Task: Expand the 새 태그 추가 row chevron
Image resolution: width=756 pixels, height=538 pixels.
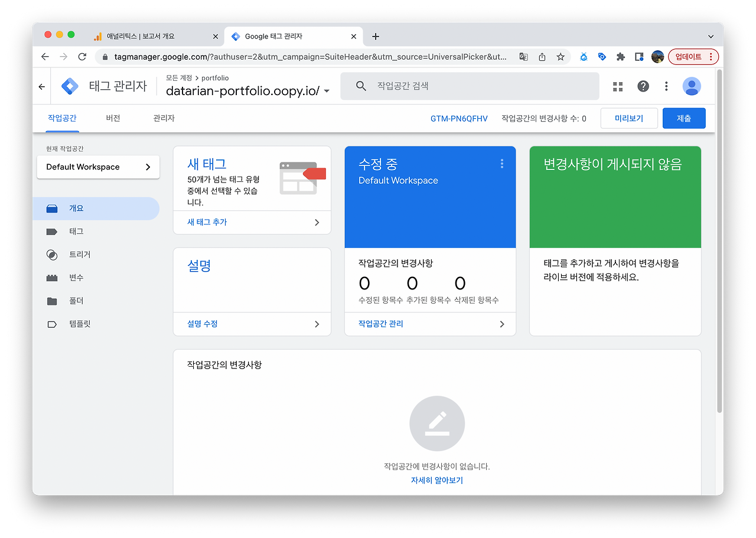Action: click(x=317, y=223)
